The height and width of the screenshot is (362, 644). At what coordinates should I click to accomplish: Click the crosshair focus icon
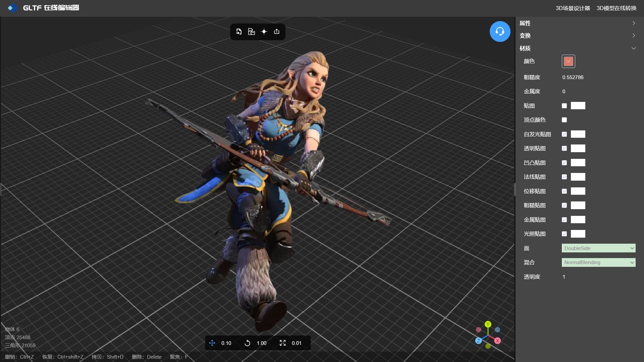tap(264, 32)
